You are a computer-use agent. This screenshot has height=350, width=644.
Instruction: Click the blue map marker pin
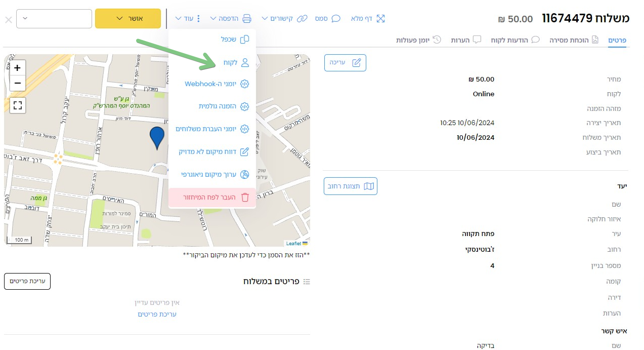(x=157, y=138)
